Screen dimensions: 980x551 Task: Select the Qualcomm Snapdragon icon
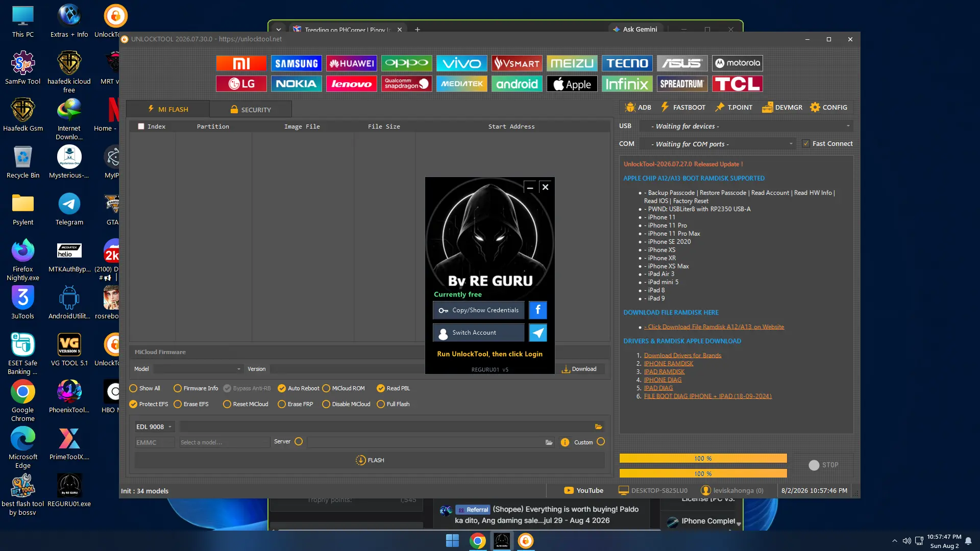406,84
